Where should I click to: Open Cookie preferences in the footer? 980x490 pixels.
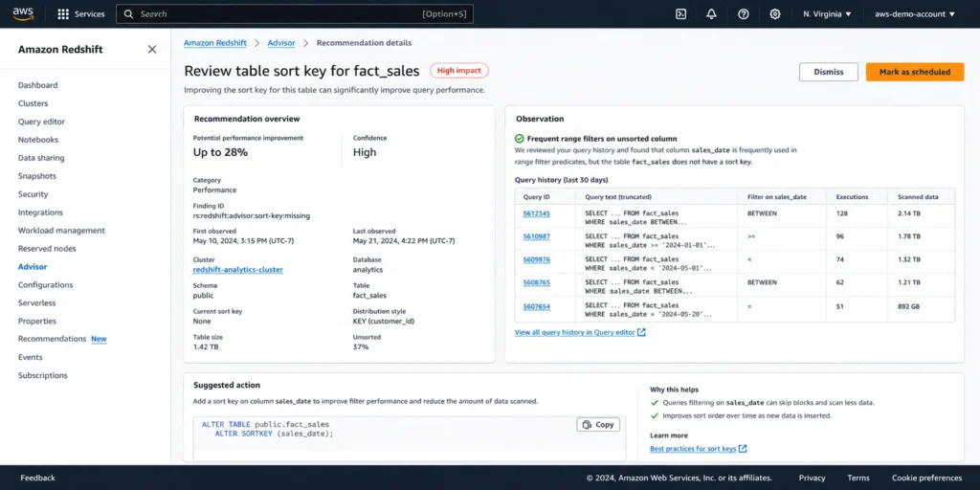[926, 478]
